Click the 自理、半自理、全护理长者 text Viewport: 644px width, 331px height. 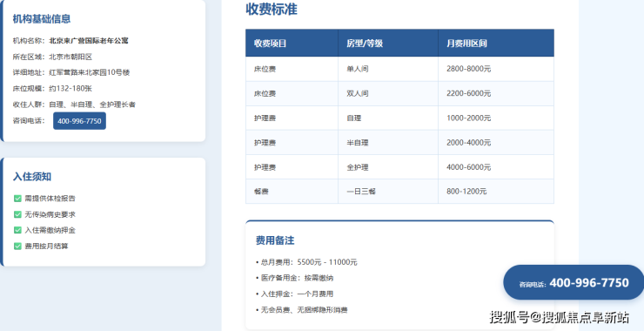(92, 105)
